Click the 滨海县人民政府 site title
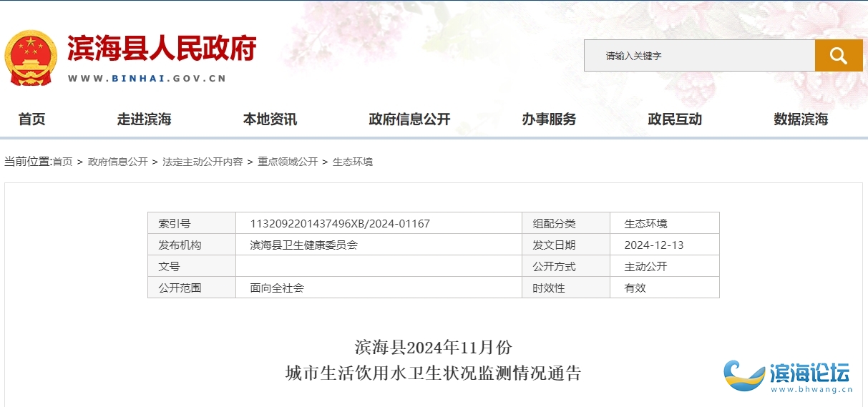868x407 pixels. click(x=162, y=49)
